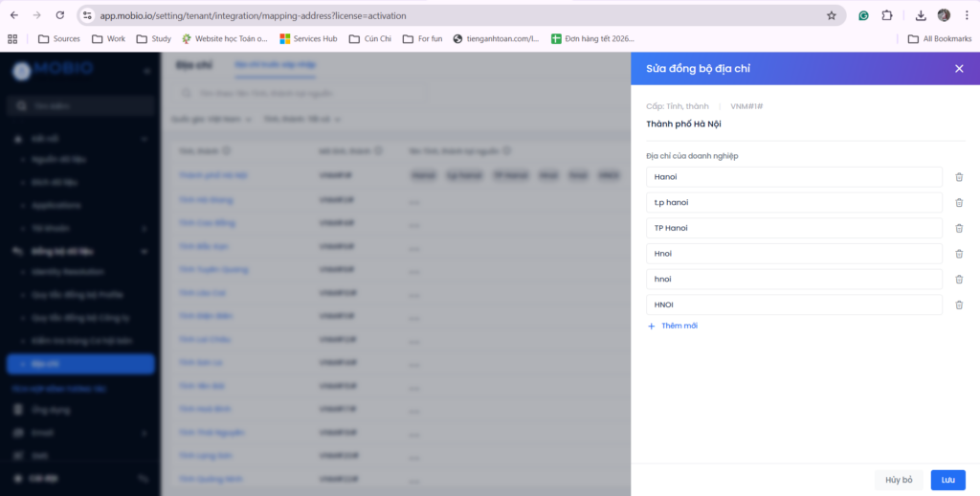Image resolution: width=980 pixels, height=496 pixels.
Task: Close the 'Sửa đồng bộ địa chỉ' panel
Action: (x=959, y=69)
